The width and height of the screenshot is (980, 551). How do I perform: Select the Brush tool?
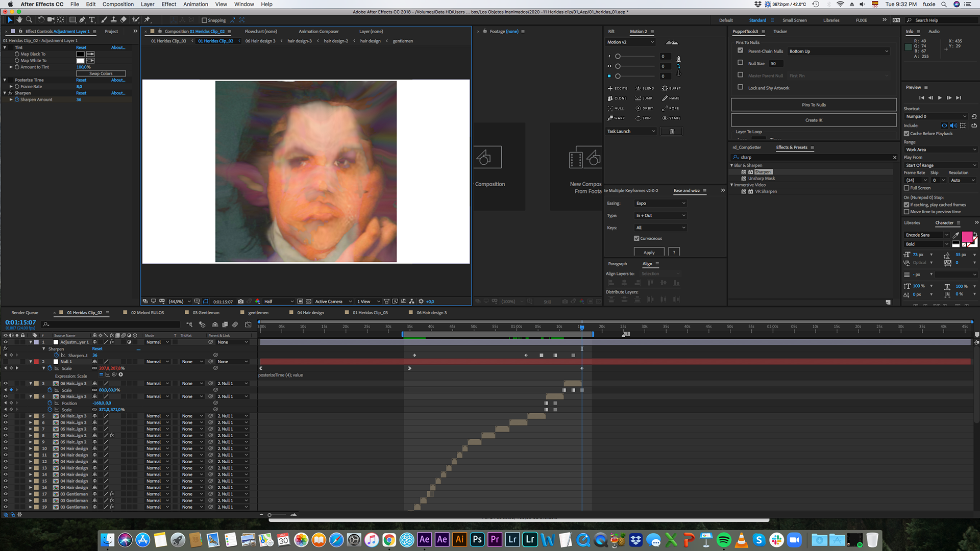pos(104,20)
